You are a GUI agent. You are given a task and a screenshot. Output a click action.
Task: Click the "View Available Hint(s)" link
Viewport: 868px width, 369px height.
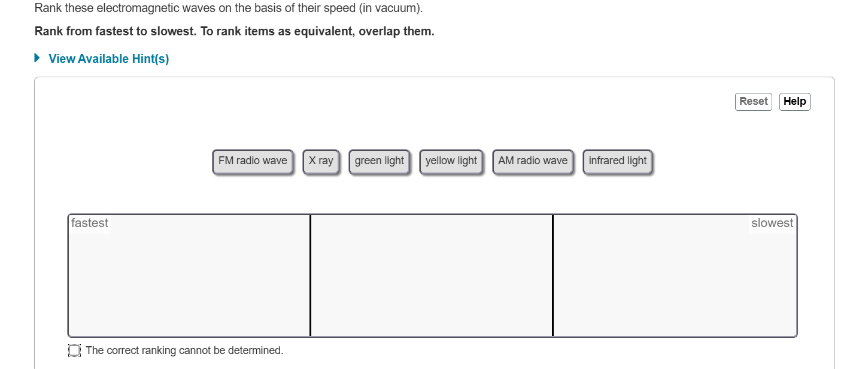coord(108,58)
